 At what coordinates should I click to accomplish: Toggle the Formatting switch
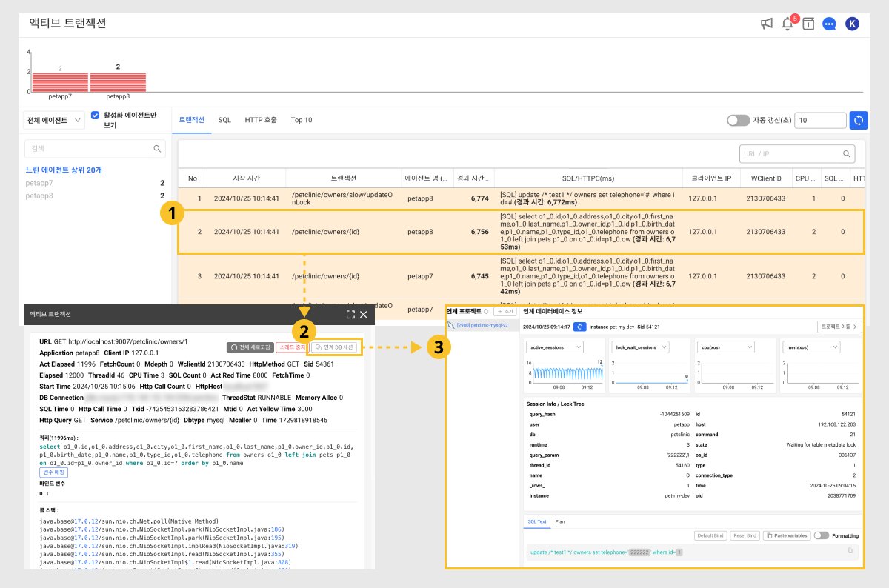tap(821, 535)
